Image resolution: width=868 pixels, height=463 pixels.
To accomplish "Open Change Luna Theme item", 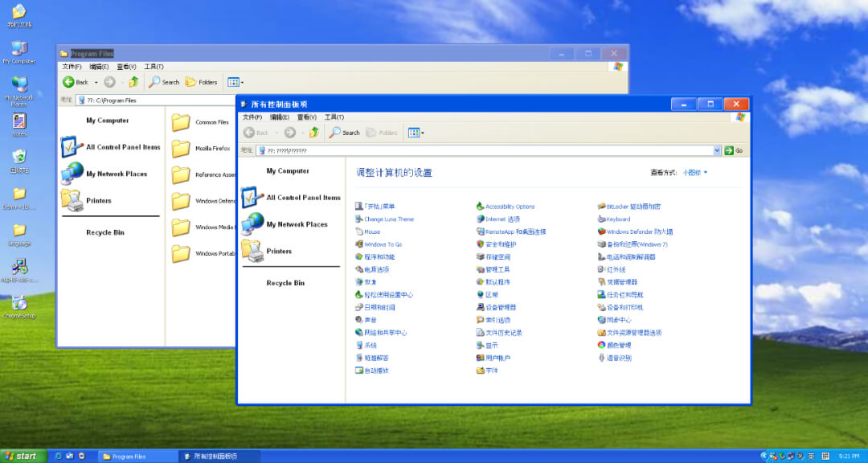I will coord(388,219).
